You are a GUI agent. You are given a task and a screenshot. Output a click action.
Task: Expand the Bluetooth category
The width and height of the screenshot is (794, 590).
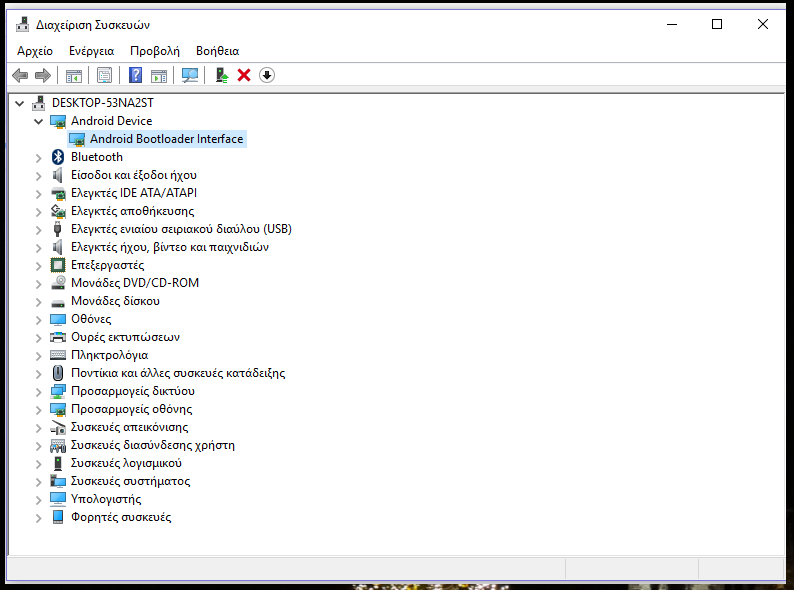(39, 157)
